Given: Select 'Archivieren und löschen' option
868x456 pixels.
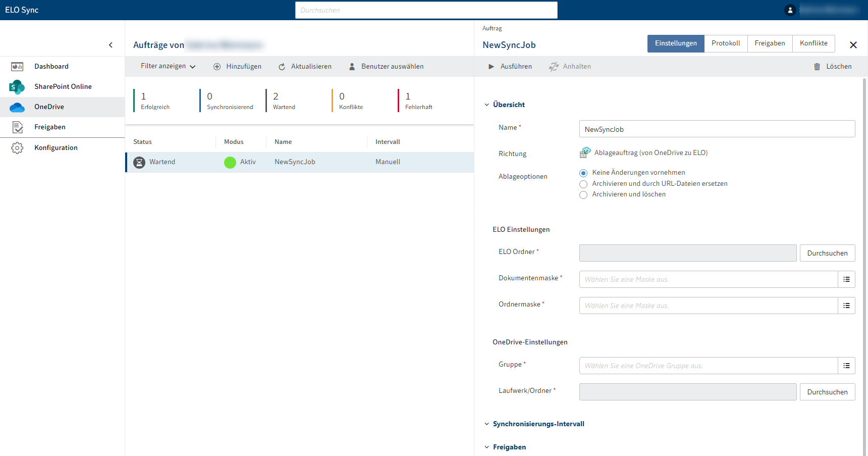Looking at the screenshot, I should point(583,194).
